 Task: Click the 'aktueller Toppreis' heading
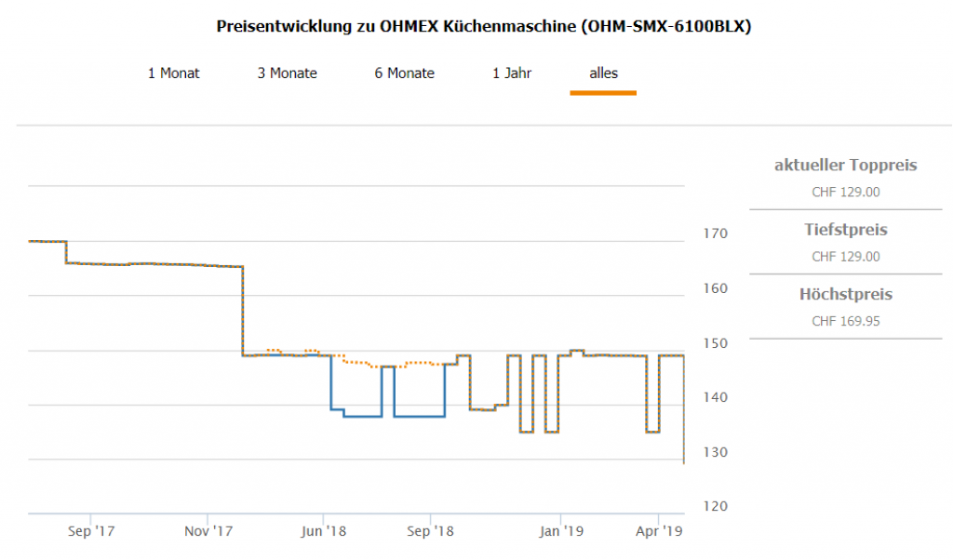pyautogui.click(x=845, y=166)
